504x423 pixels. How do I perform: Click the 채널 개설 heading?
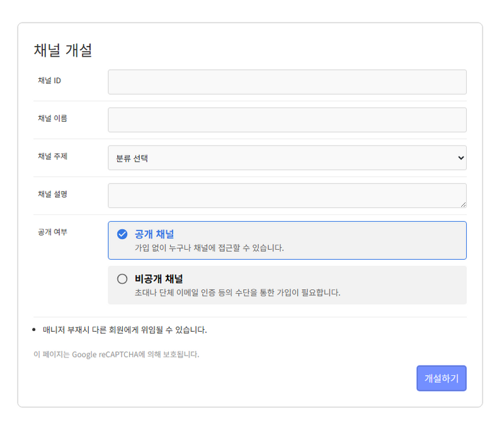pos(63,50)
